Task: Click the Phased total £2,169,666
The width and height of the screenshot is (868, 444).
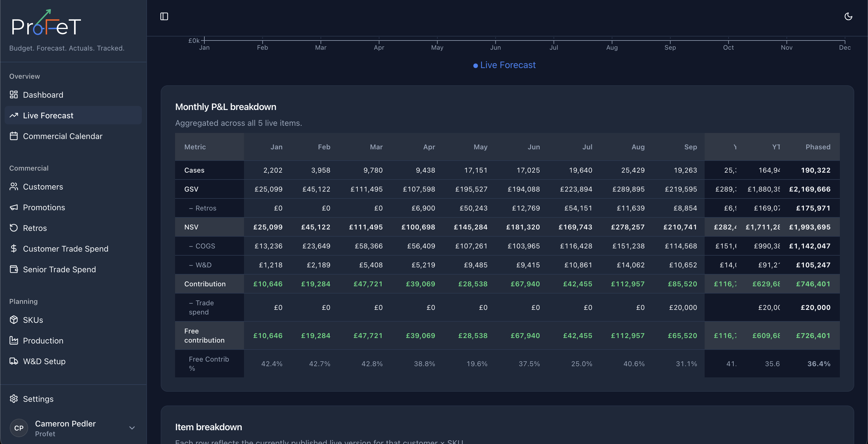Action: click(809, 189)
